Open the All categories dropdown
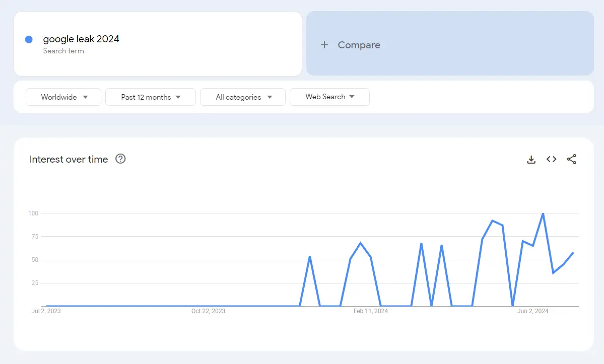 pos(243,97)
